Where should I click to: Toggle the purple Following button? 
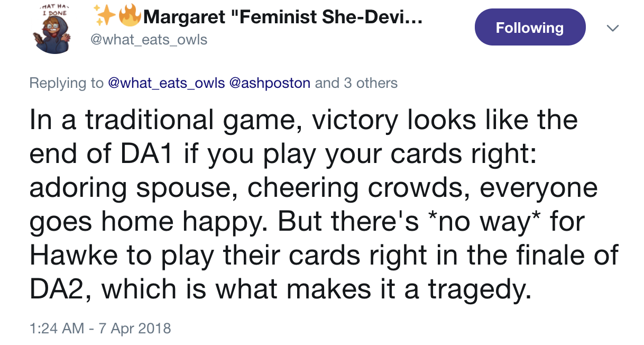coord(530,28)
